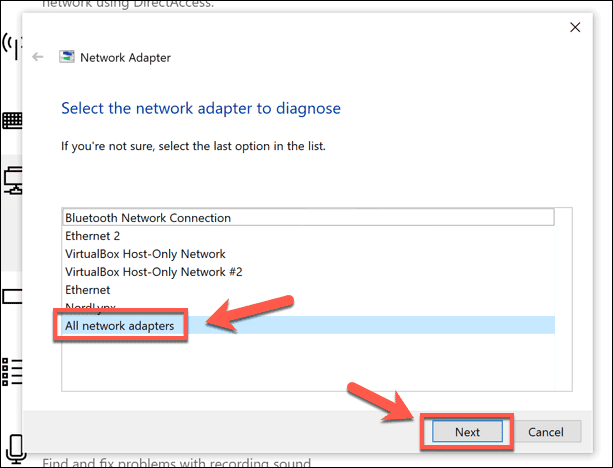Click the wireless antenna icon behind the dialog

pyautogui.click(x=12, y=46)
